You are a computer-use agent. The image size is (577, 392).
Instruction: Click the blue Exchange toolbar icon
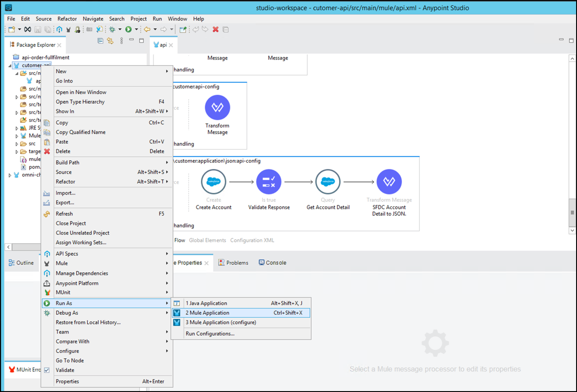pyautogui.click(x=59, y=29)
